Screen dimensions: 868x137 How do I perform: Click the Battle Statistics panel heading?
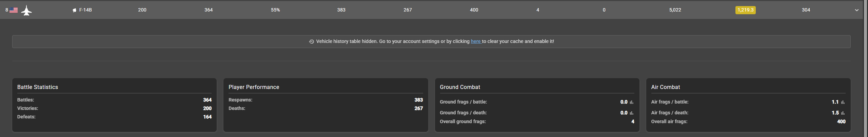[x=38, y=87]
